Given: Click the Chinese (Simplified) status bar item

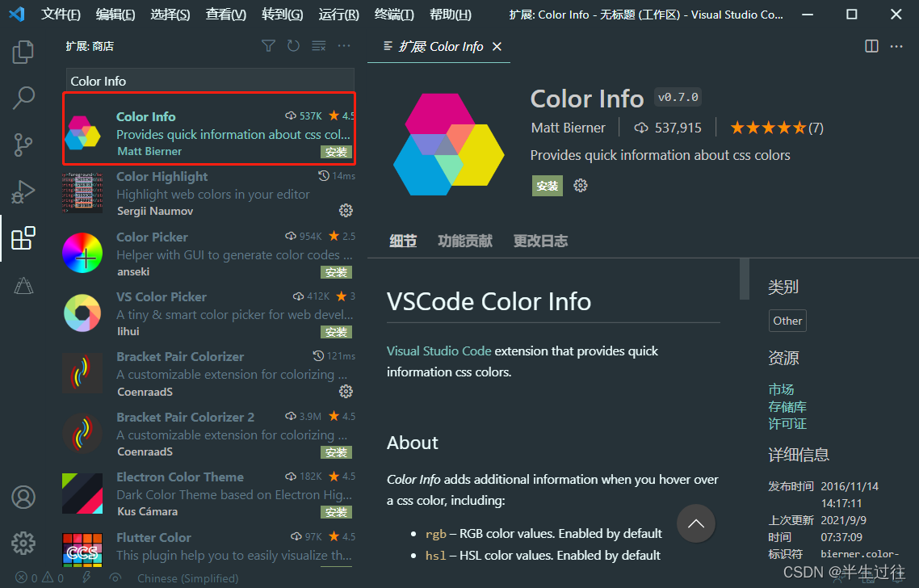Looking at the screenshot, I should [x=187, y=578].
